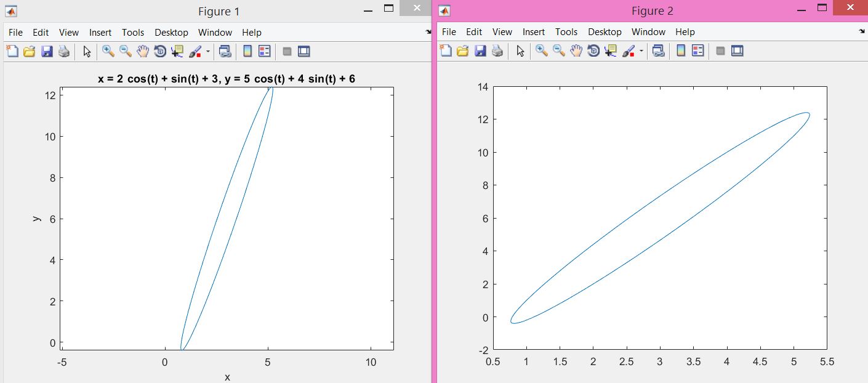
Task: Click Link Plot icon in Figure 2
Action: (x=659, y=51)
